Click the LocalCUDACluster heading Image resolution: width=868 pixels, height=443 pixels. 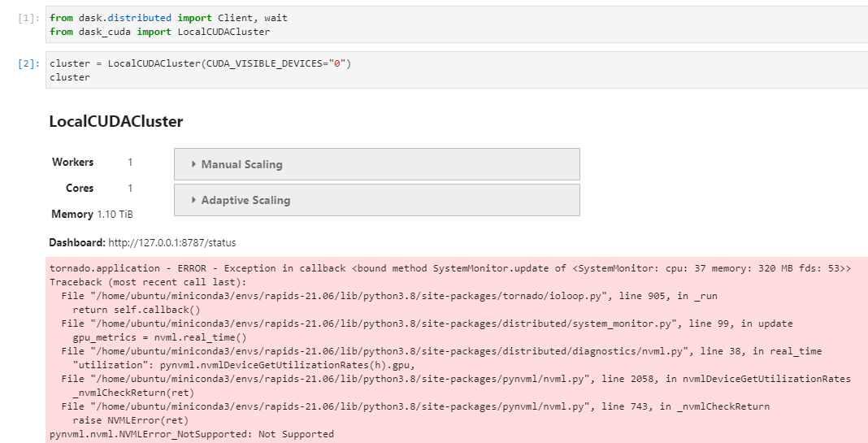click(x=116, y=122)
